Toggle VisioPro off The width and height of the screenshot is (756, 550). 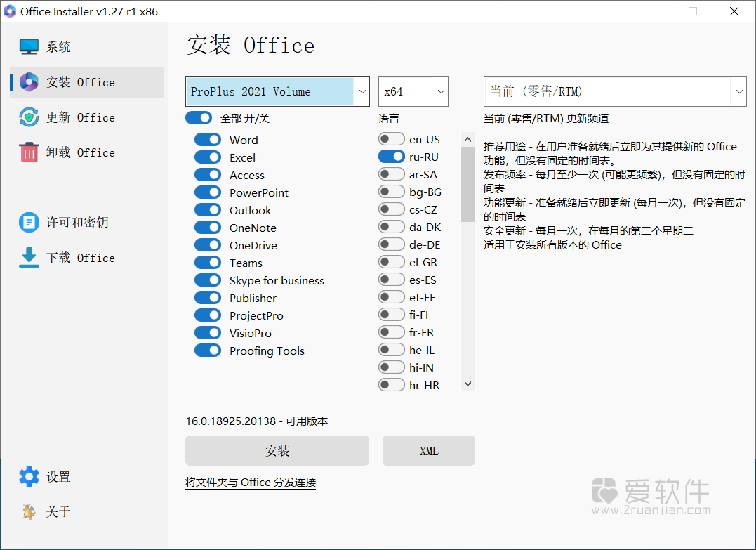[208, 333]
